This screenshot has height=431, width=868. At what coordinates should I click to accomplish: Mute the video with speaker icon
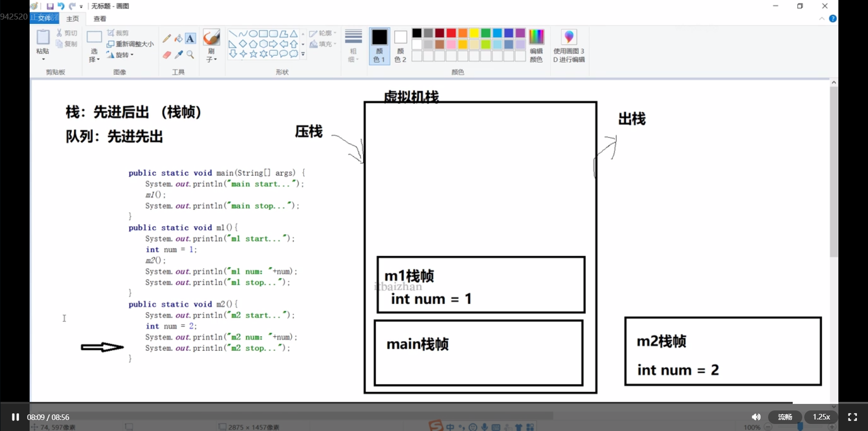click(x=756, y=417)
